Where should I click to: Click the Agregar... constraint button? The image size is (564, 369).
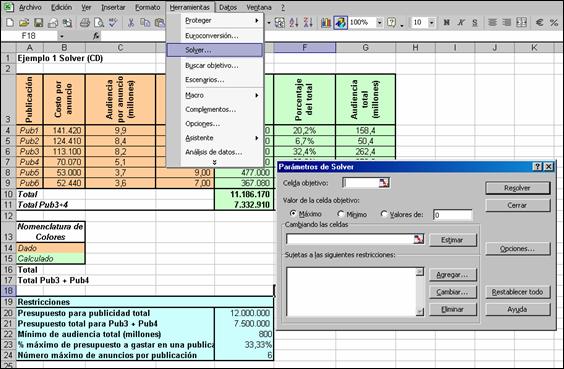[x=452, y=275]
